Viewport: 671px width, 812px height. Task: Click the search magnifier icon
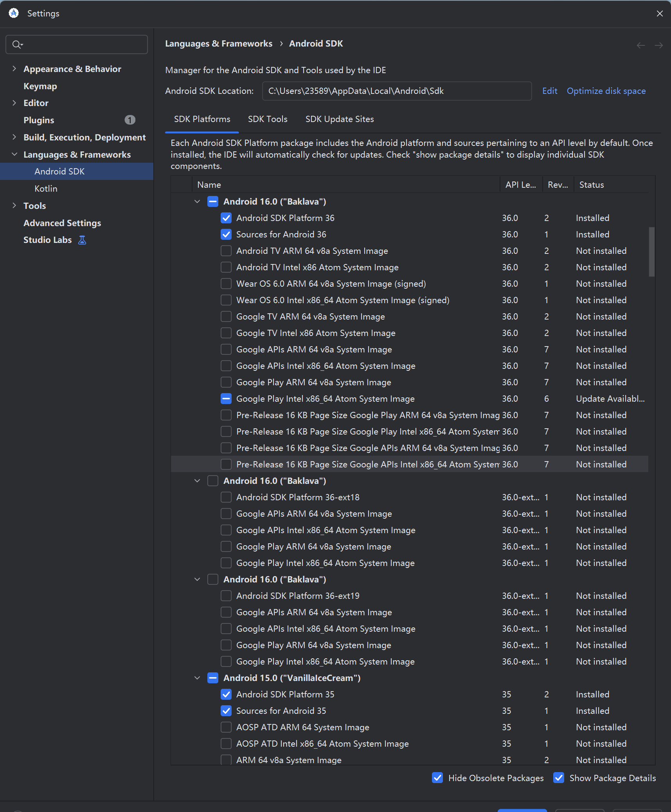pyautogui.click(x=16, y=45)
